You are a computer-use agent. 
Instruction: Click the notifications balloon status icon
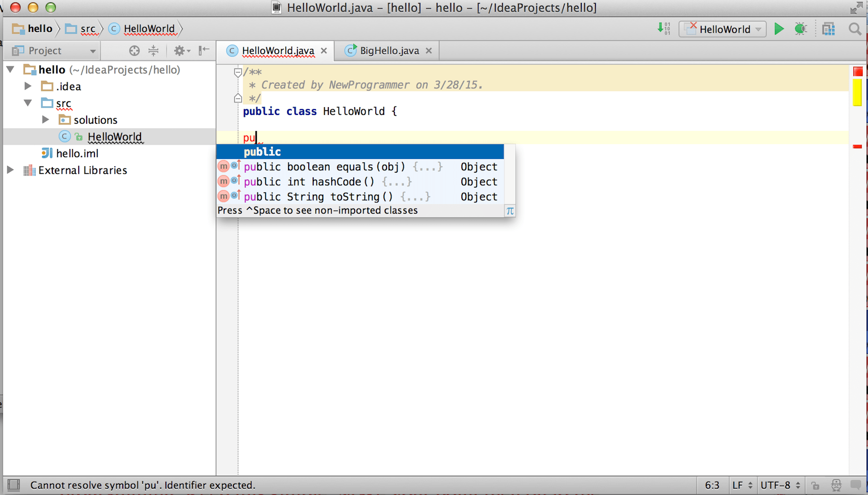[x=856, y=485]
